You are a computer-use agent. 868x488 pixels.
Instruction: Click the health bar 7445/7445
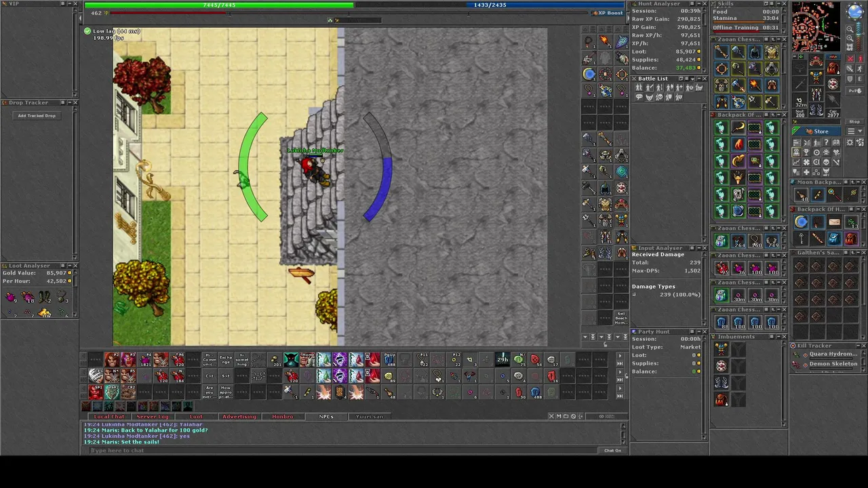pyautogui.click(x=218, y=5)
